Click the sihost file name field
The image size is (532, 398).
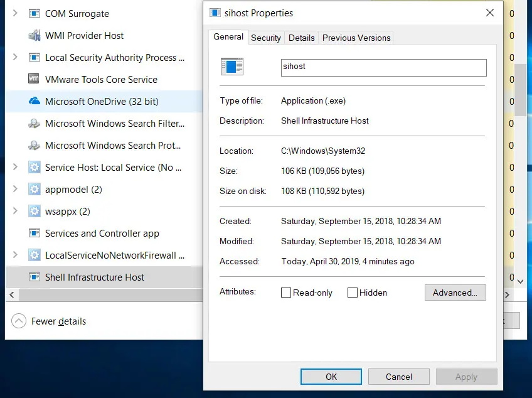383,67
